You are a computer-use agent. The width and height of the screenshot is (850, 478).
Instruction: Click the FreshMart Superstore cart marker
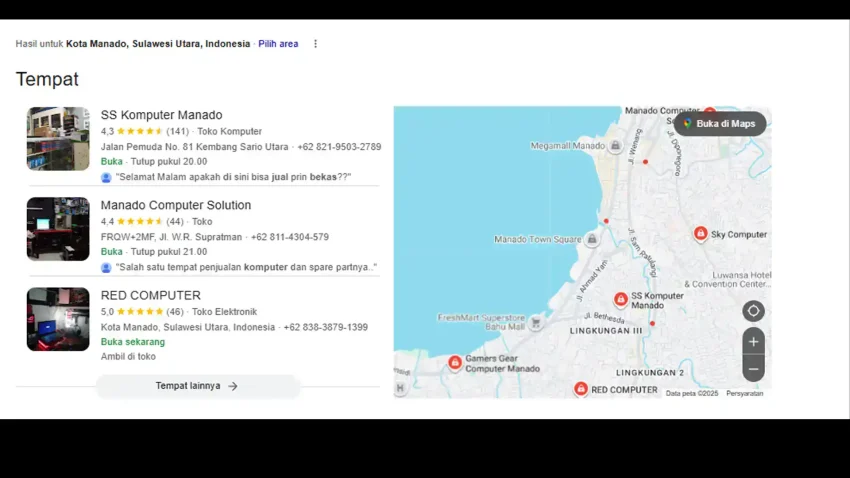(x=536, y=322)
